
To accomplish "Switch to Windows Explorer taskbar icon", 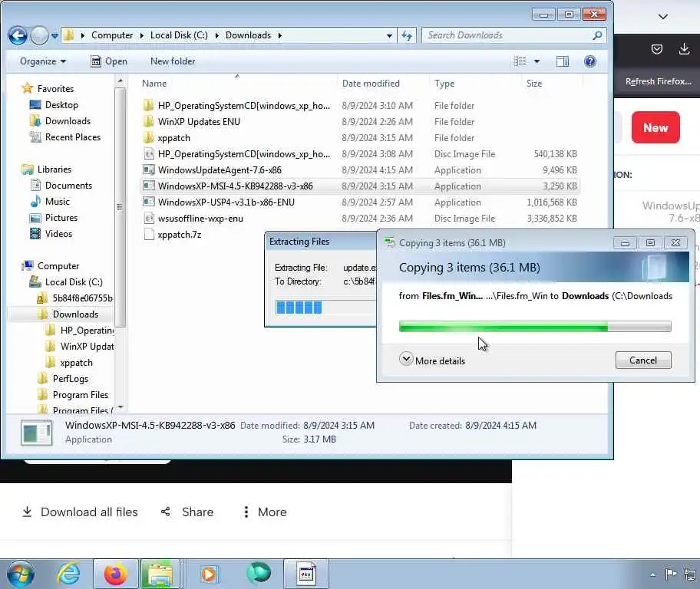I will (160, 574).
